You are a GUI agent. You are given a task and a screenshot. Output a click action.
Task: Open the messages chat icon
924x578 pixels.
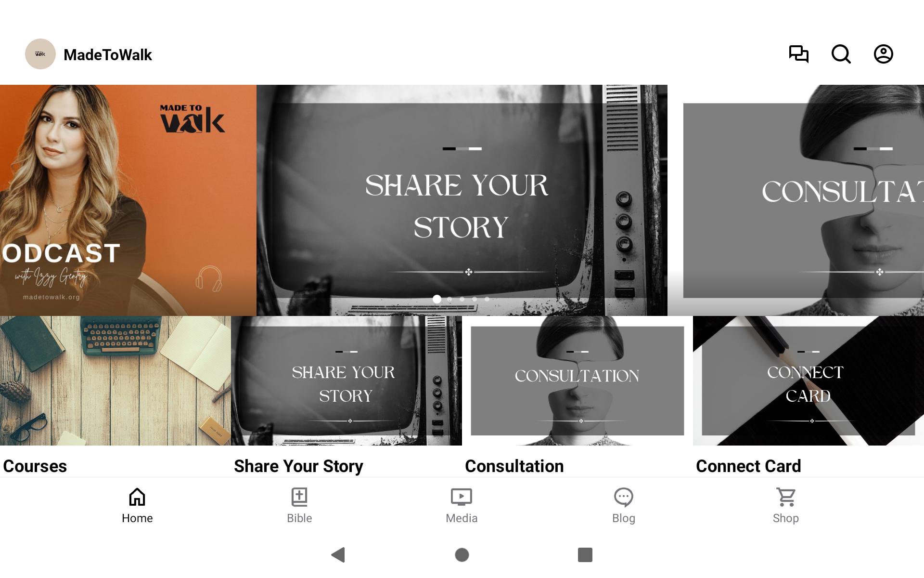point(798,54)
